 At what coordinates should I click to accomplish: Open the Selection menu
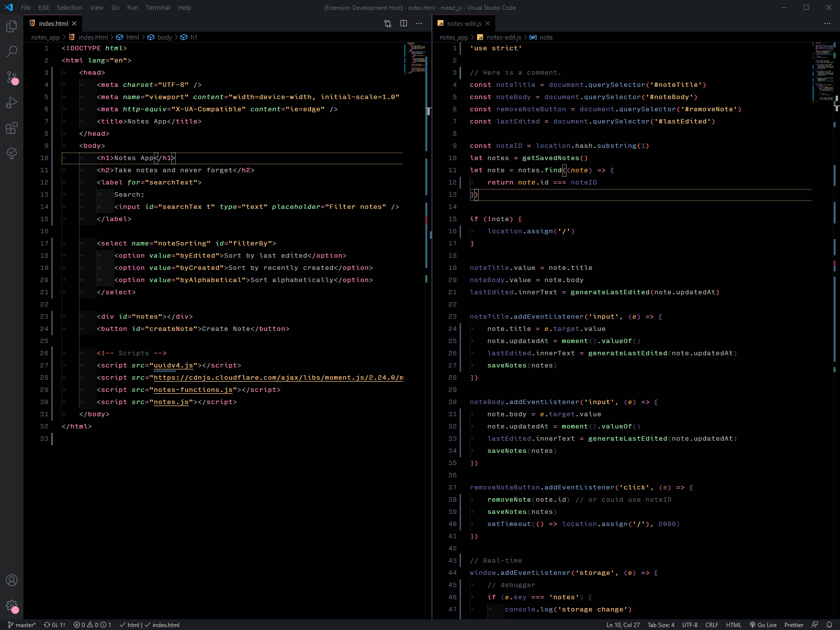click(69, 7)
